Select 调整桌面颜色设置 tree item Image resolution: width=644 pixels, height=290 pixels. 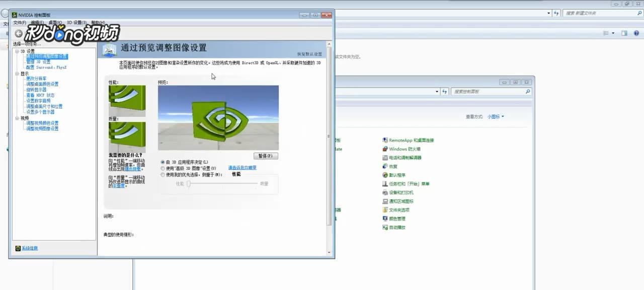(x=42, y=84)
